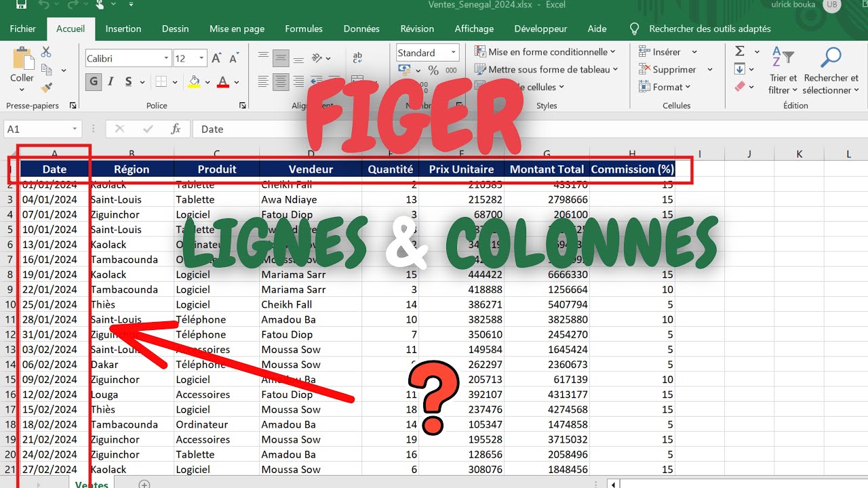Align text left
This screenshot has height=488, width=868.
point(264,82)
